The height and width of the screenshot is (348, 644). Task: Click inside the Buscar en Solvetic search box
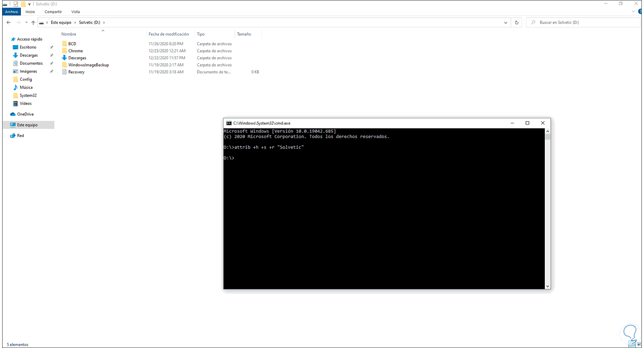584,22
